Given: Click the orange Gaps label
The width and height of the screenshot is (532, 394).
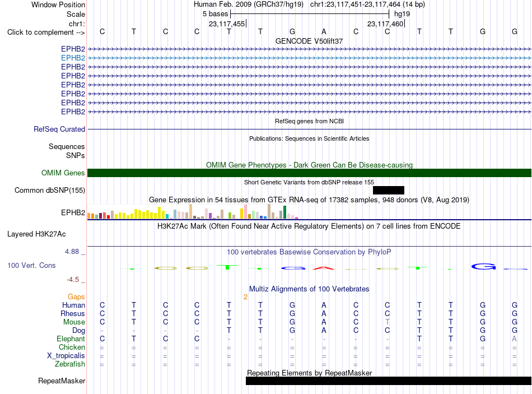Looking at the screenshot, I should [76, 297].
